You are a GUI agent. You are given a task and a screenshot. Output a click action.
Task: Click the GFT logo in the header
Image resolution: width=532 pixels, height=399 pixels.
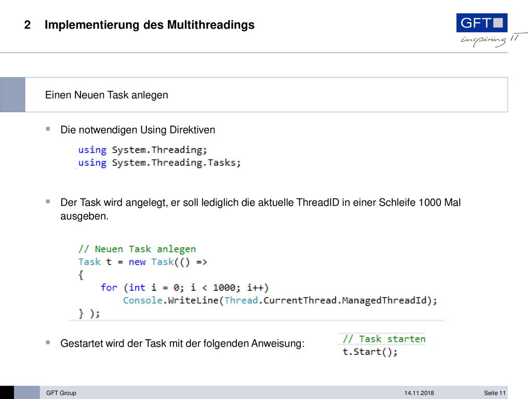(482, 23)
